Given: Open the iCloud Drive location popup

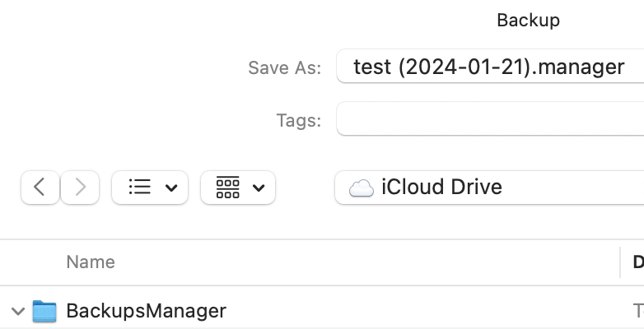Looking at the screenshot, I should [489, 188].
